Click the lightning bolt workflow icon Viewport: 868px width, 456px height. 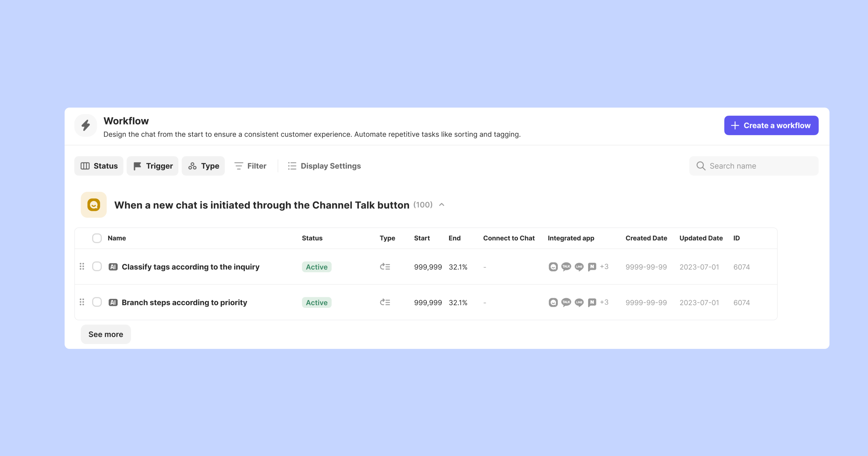86,125
